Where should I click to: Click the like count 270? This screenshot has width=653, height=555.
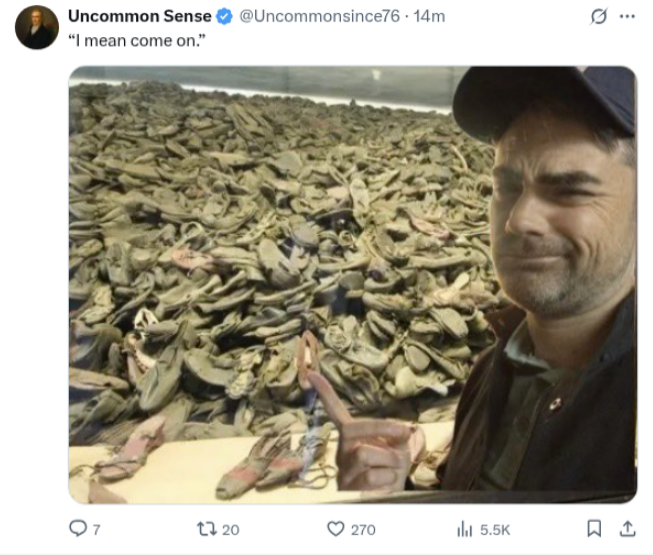(363, 530)
